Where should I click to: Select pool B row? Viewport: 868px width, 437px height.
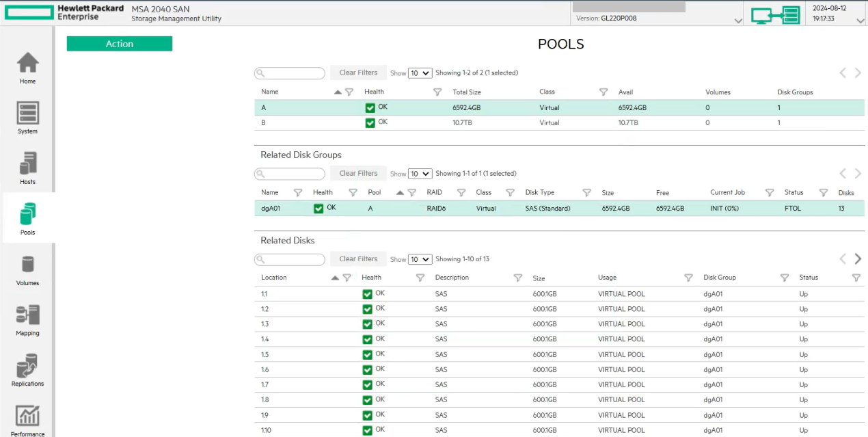(559, 123)
